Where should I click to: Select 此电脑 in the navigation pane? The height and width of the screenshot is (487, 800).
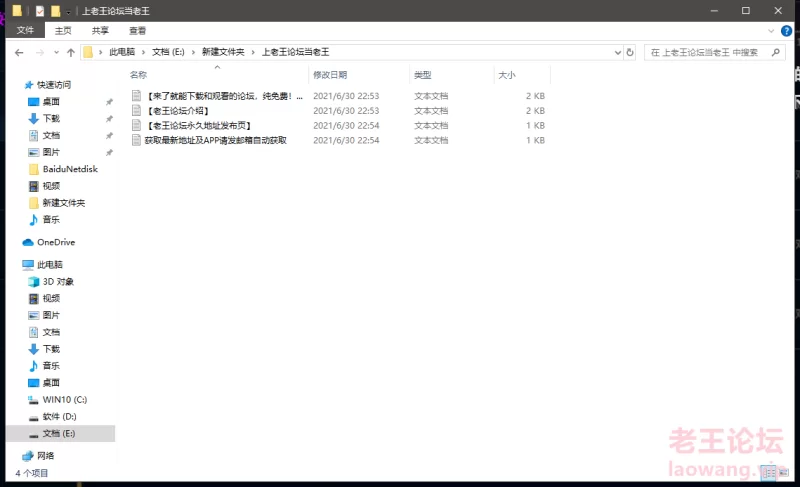pos(49,265)
